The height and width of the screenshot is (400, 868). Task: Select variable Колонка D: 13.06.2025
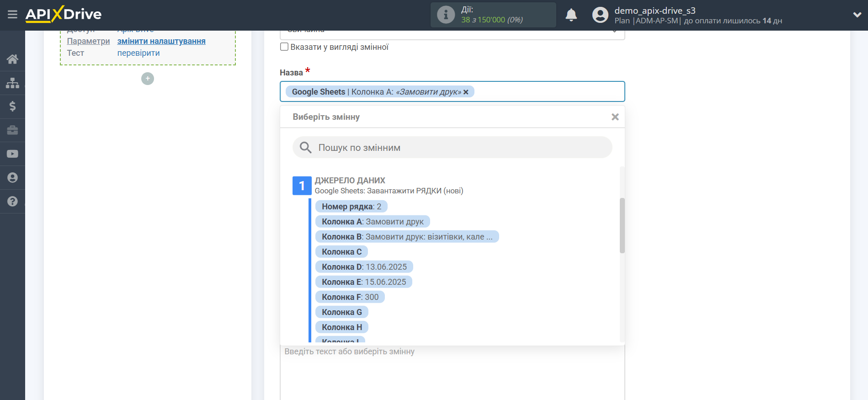click(364, 267)
